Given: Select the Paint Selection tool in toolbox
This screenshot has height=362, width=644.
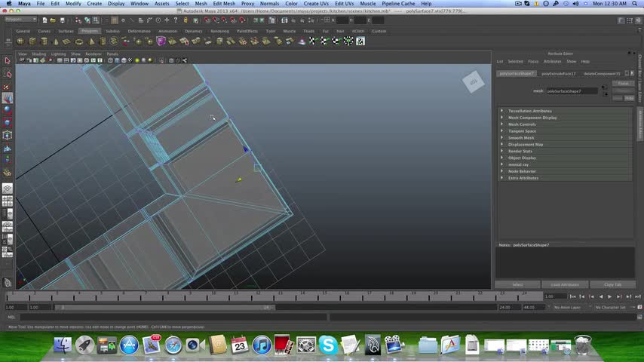Looking at the screenshot, I should tap(8, 86).
